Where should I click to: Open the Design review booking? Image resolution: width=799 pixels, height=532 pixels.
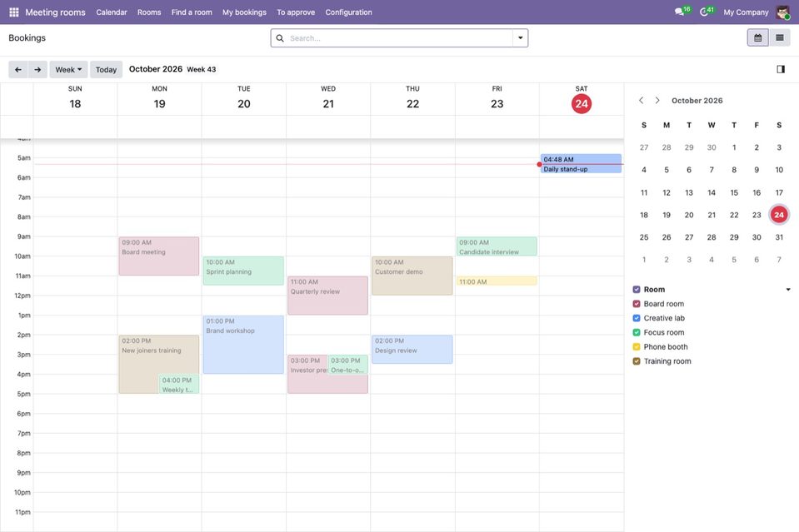[412, 349]
